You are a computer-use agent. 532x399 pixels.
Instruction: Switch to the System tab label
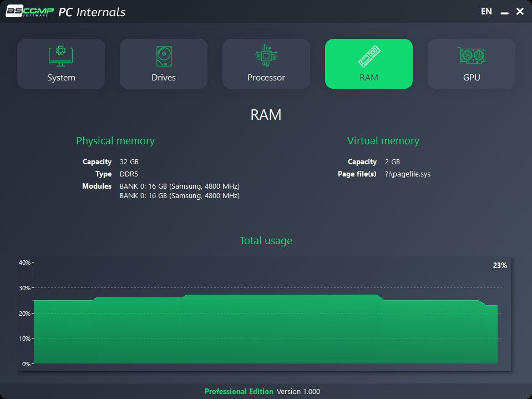point(61,77)
